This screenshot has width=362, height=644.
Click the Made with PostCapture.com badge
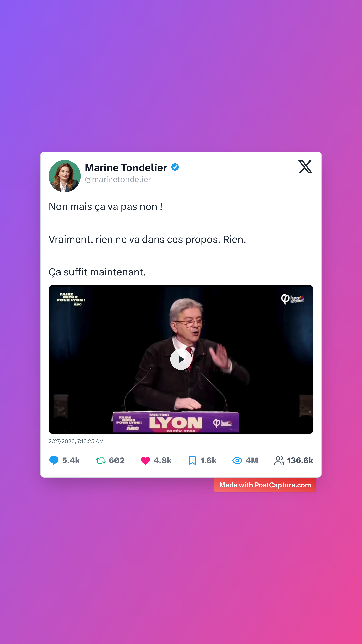(x=265, y=485)
